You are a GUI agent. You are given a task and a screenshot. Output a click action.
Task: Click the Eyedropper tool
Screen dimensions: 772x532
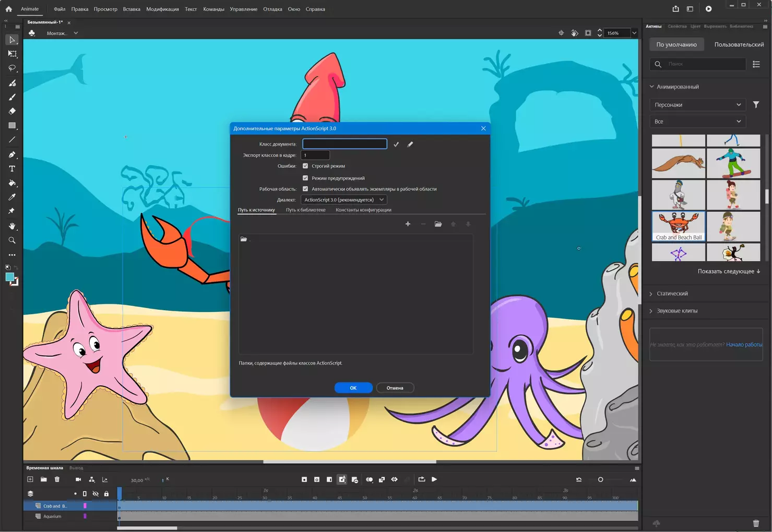(x=12, y=197)
